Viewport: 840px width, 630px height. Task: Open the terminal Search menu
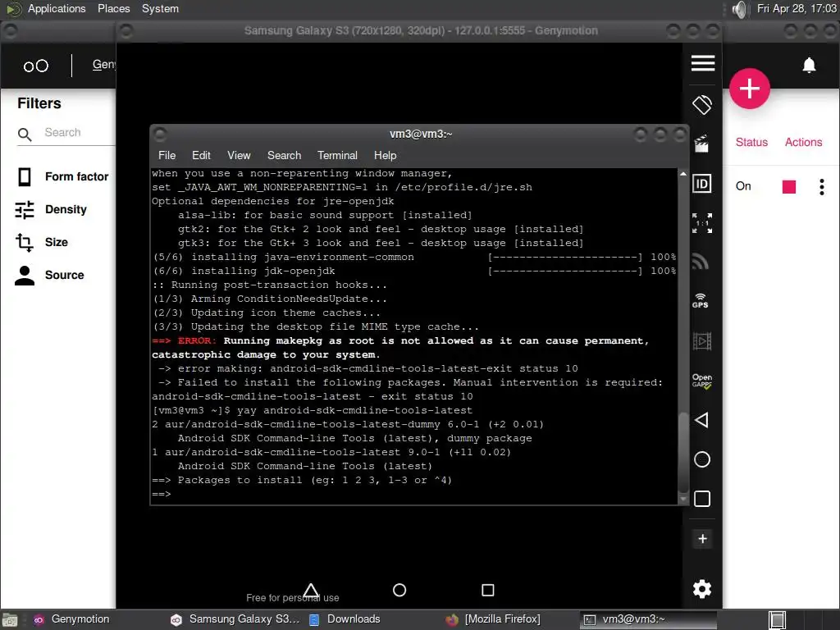(284, 155)
